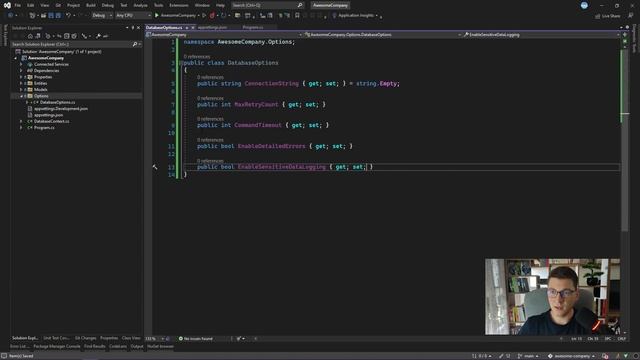The width and height of the screenshot is (640, 360).
Task: Close the Solution Explorer panel
Action: tap(138, 28)
